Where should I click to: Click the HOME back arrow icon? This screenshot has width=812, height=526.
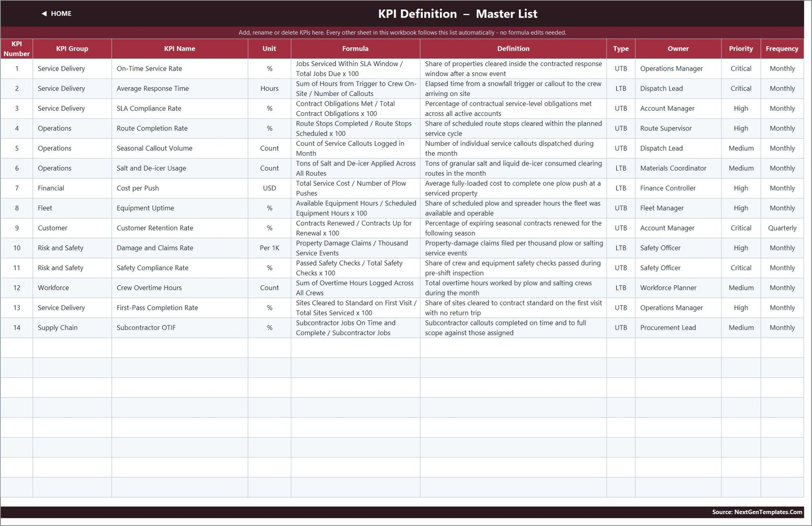click(44, 14)
